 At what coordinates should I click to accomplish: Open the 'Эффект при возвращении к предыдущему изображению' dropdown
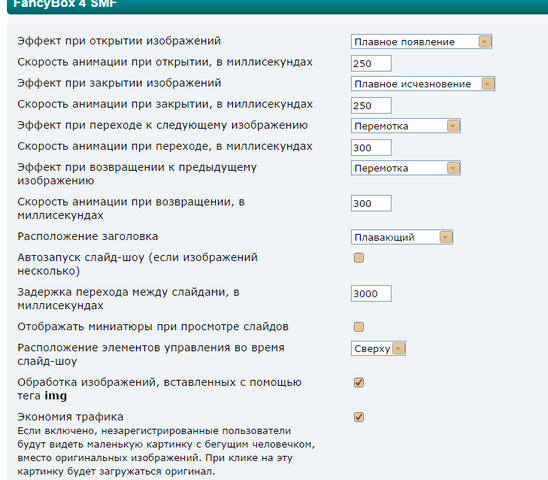point(406,168)
